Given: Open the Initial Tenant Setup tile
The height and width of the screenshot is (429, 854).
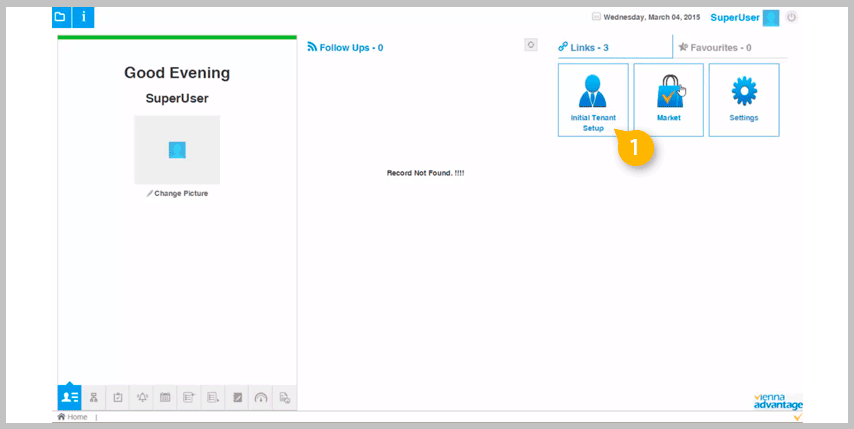Looking at the screenshot, I should point(593,100).
